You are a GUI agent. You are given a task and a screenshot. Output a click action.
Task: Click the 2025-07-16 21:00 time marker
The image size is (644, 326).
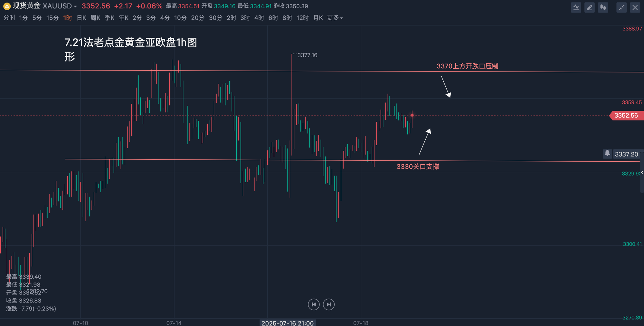tap(288, 323)
